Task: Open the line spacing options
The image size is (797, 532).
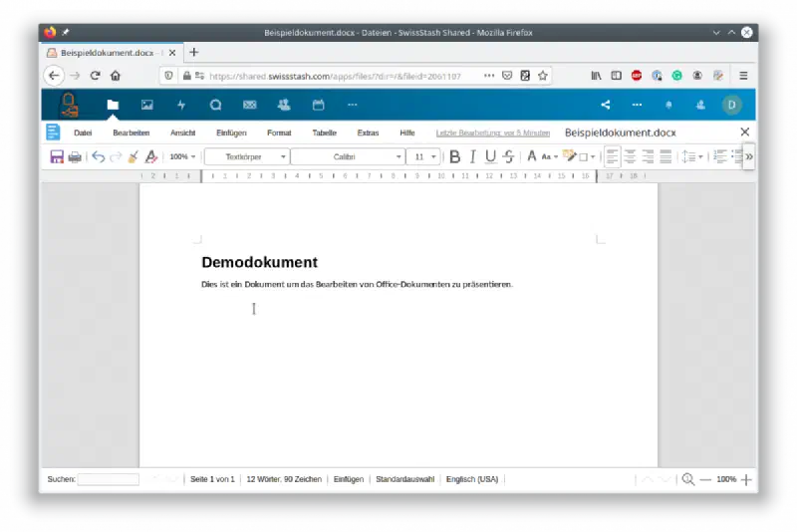Action: pos(691,156)
